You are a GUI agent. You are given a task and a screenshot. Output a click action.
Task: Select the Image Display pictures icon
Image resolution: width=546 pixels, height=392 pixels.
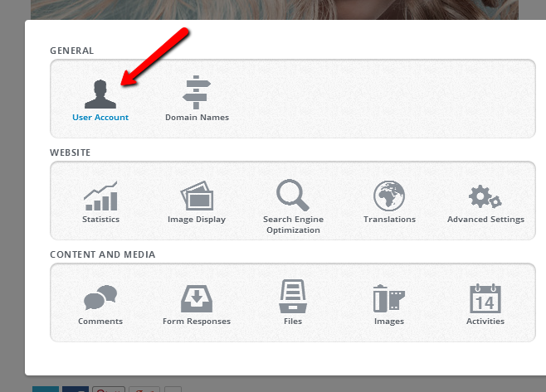[x=197, y=196]
